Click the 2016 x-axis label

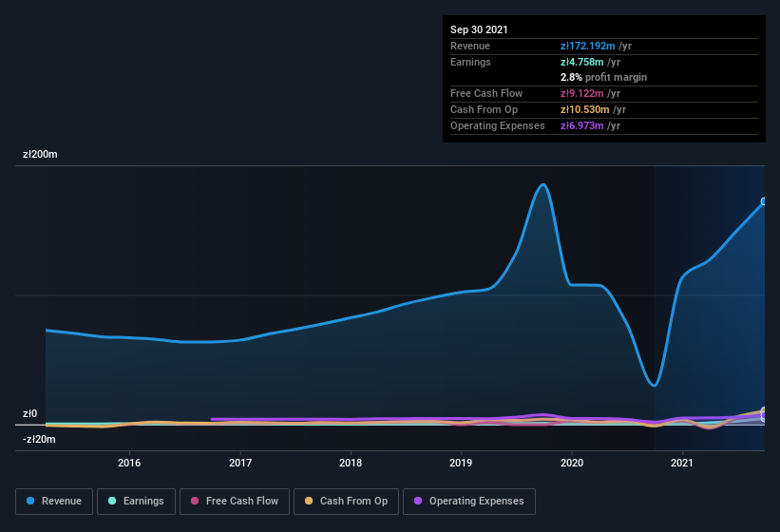point(129,463)
